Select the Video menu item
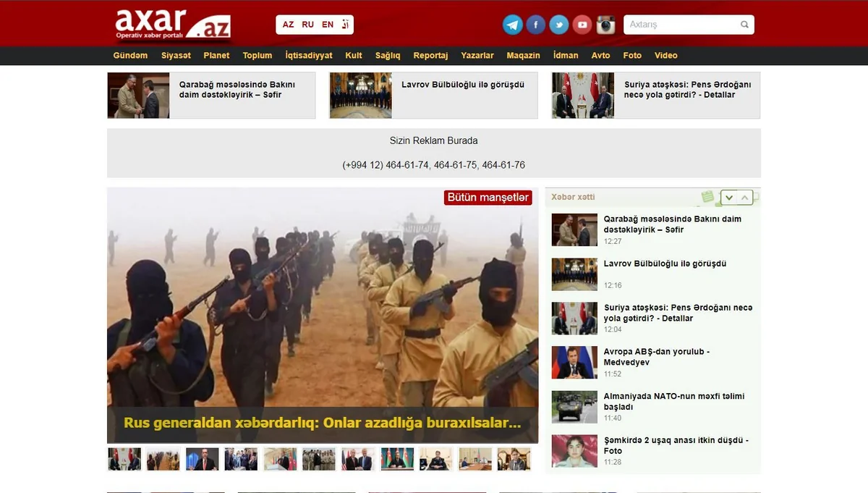This screenshot has width=868, height=493. point(666,56)
